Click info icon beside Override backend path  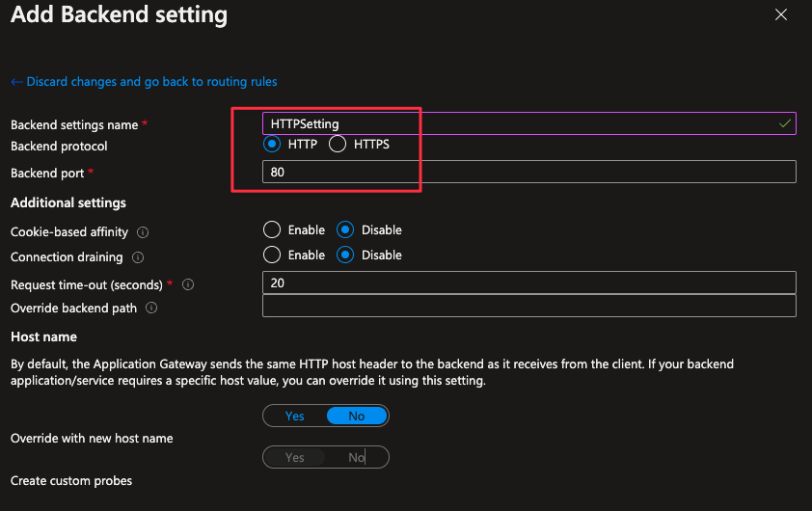[x=152, y=309]
